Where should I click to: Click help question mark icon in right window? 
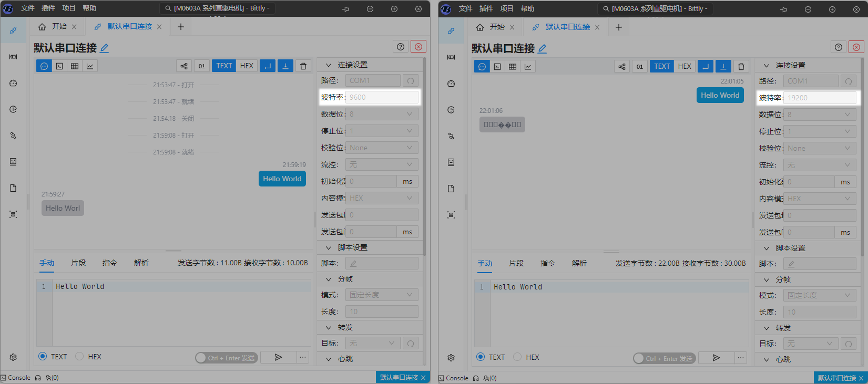pos(839,47)
